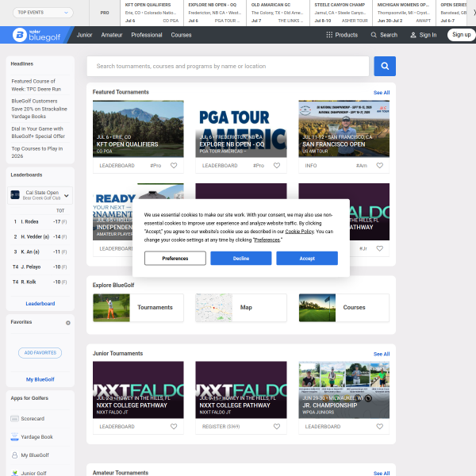Open the Jr. Championship WPGA Juniors image
Viewport: 476px width, 476px height.
point(344,390)
